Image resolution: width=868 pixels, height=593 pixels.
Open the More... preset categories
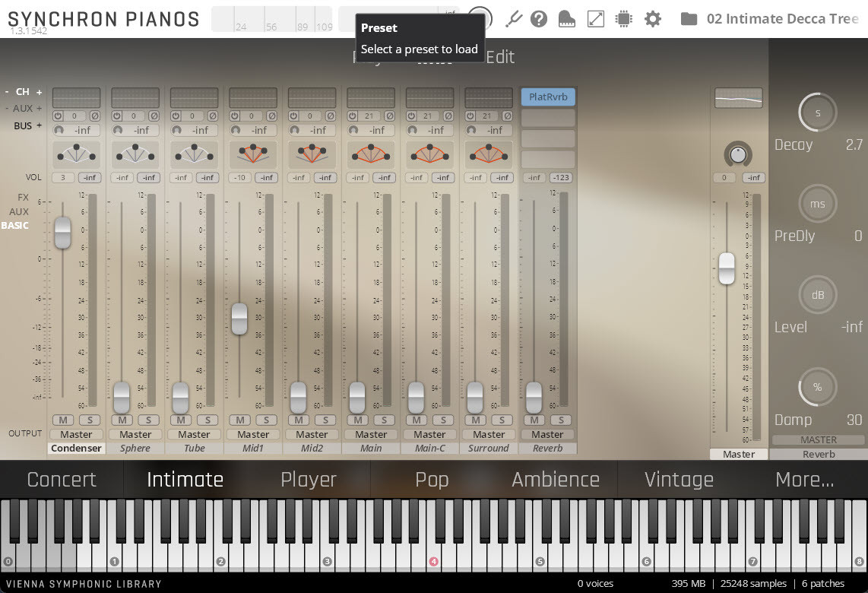(x=804, y=479)
